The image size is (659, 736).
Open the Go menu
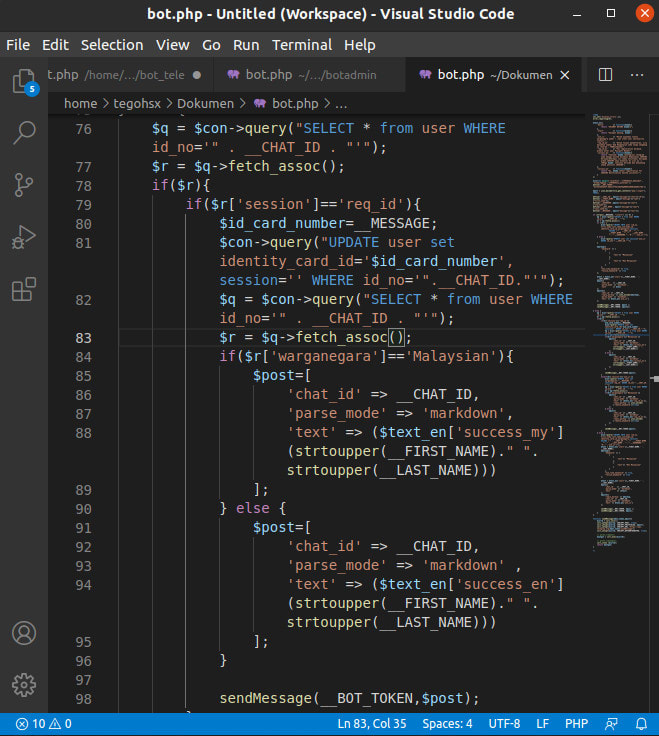211,45
